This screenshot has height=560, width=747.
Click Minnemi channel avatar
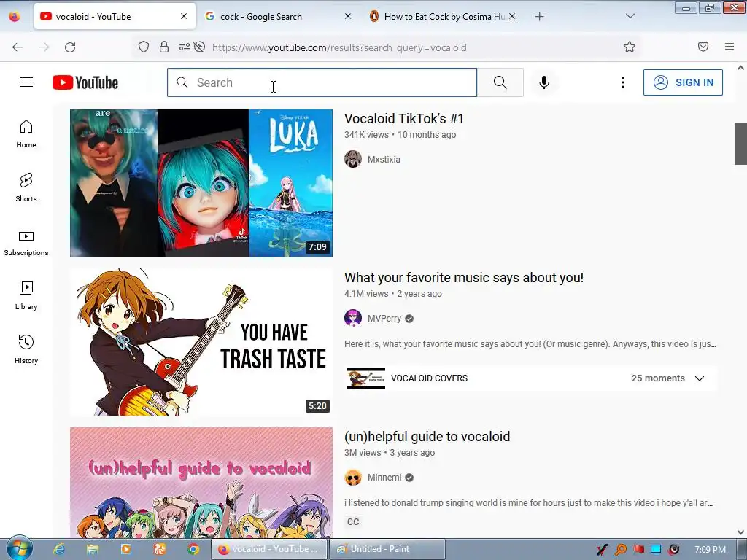[353, 477]
